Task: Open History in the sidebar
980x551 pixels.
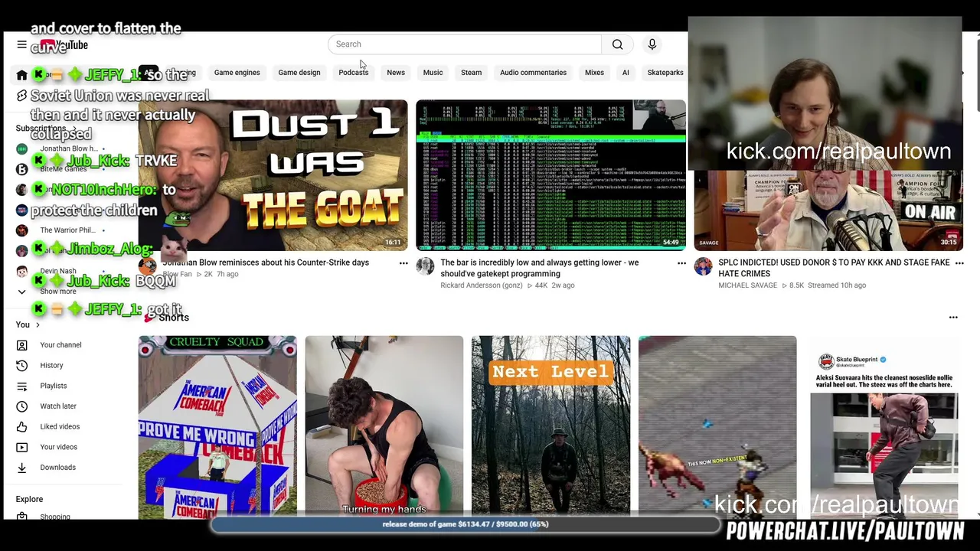Action: click(x=51, y=366)
